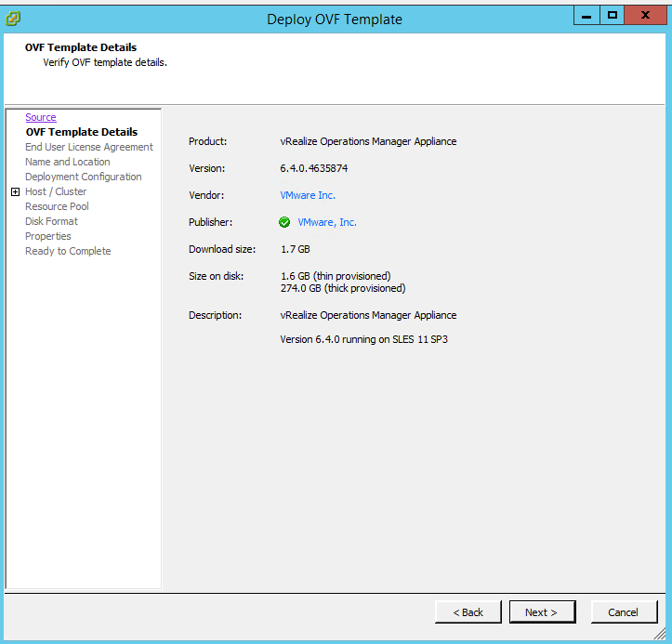Maximize the Deploy OVF Template window
Screen dimensions: 672x644
tap(612, 15)
